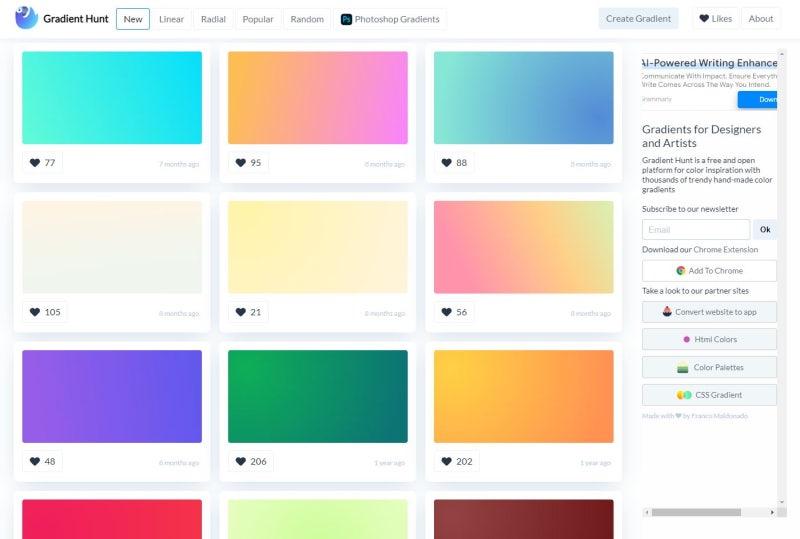Viewport: 800px width, 539px height.
Task: Like the orange-pink gradient with 95 likes
Action: pos(248,163)
